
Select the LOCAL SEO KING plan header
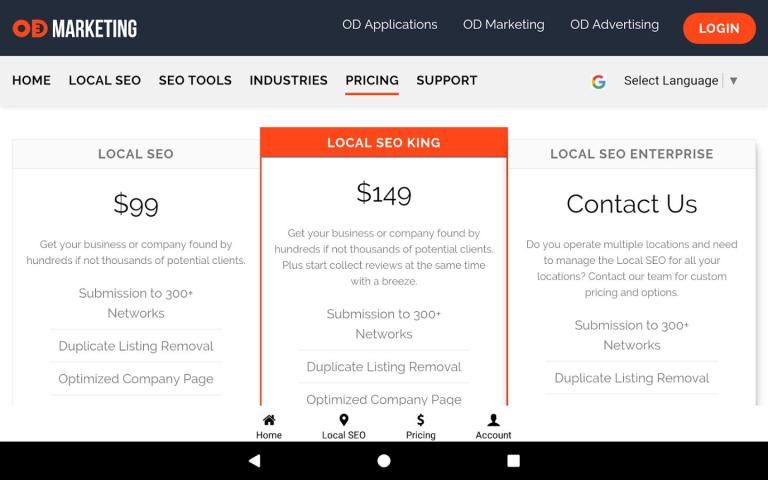click(384, 143)
